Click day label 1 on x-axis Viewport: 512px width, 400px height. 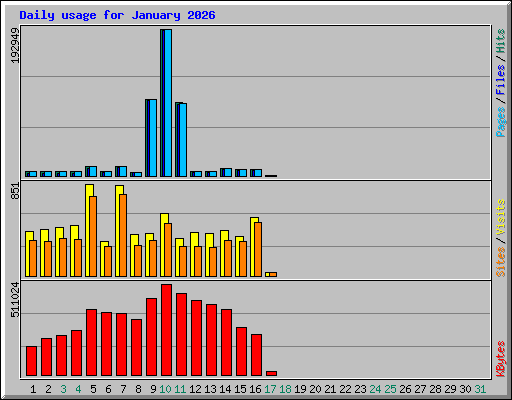click(33, 389)
